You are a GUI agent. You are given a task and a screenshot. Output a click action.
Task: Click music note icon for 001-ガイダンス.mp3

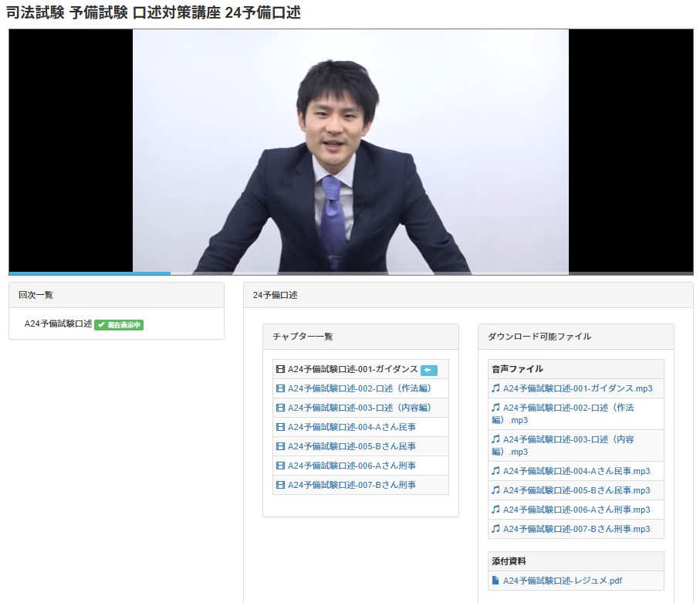pyautogui.click(x=495, y=388)
